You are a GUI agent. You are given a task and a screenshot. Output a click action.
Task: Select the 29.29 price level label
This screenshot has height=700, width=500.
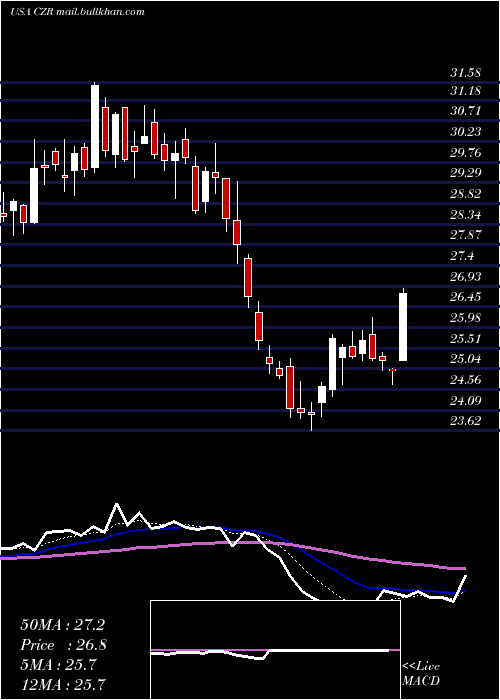[465, 173]
